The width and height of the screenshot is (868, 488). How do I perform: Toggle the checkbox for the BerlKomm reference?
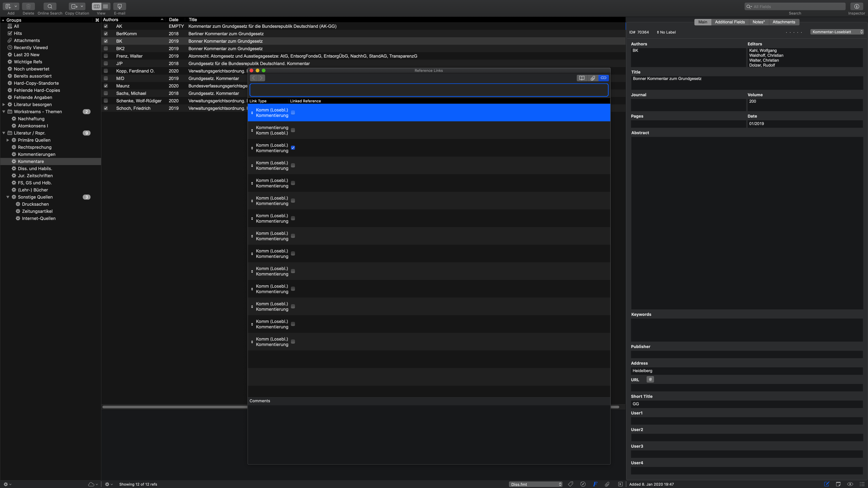click(106, 34)
